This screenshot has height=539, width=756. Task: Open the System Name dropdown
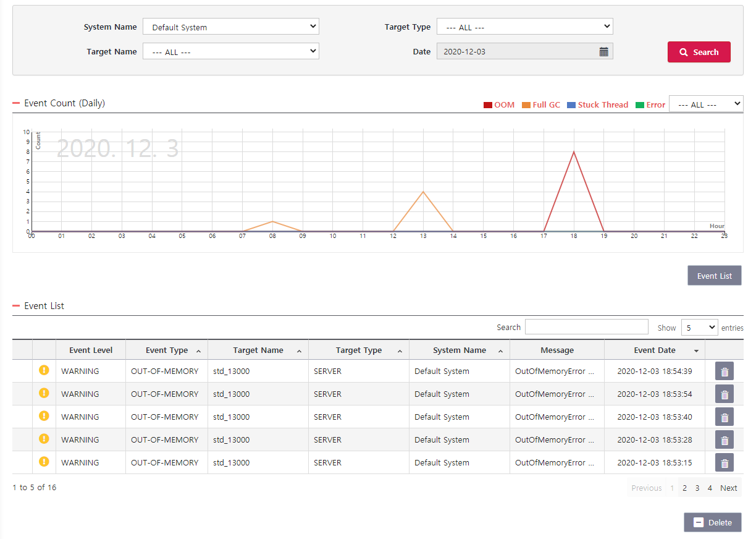click(231, 27)
